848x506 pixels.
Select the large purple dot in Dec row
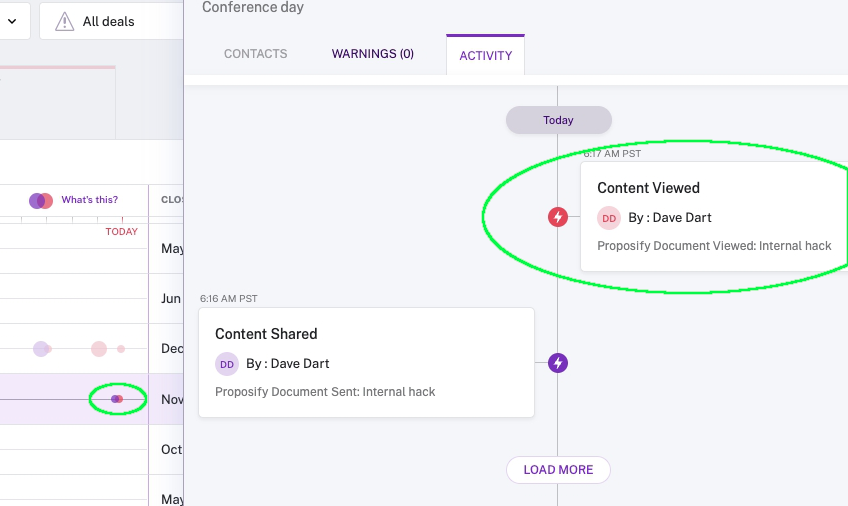[41, 349]
